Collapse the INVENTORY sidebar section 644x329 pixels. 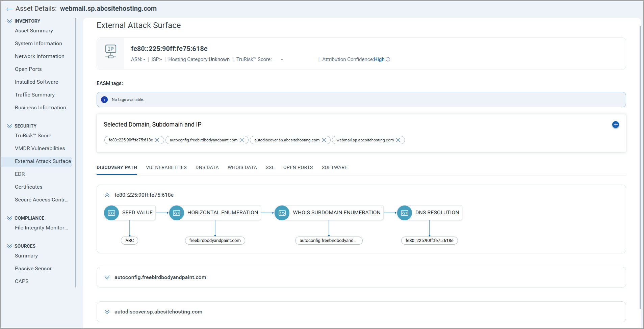[9, 21]
